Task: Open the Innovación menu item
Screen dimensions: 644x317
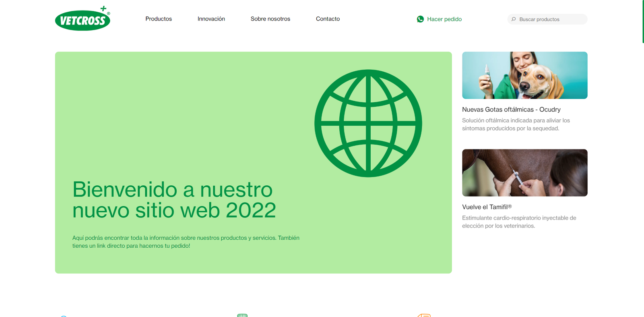Action: coord(211,19)
